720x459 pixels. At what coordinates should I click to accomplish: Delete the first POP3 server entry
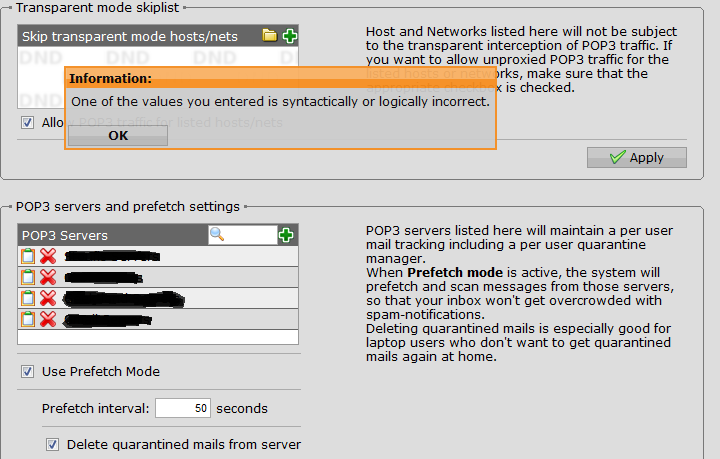[x=47, y=256]
